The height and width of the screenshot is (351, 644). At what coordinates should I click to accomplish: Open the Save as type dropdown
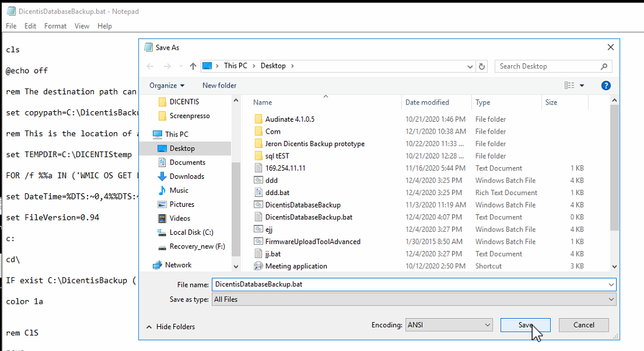414,299
